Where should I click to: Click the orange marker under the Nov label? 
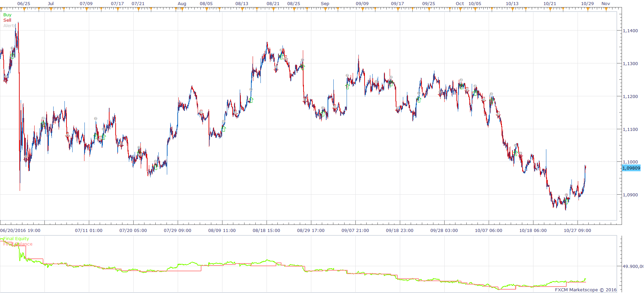click(606, 9)
